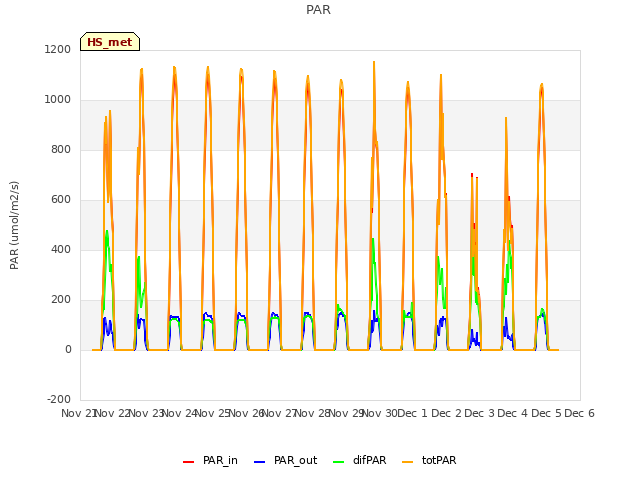This screenshot has height=480, width=640.
Task: Toggle difPAR legend entry
Action: coord(360,460)
